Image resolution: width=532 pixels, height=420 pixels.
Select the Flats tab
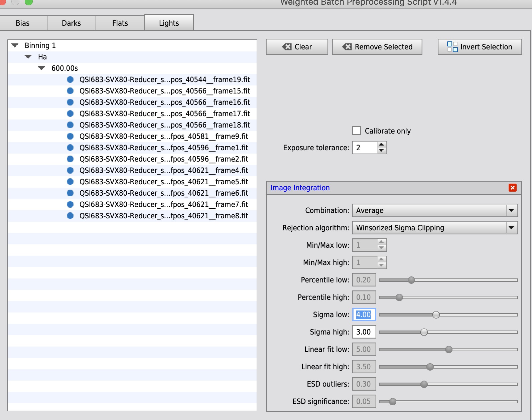pos(120,23)
